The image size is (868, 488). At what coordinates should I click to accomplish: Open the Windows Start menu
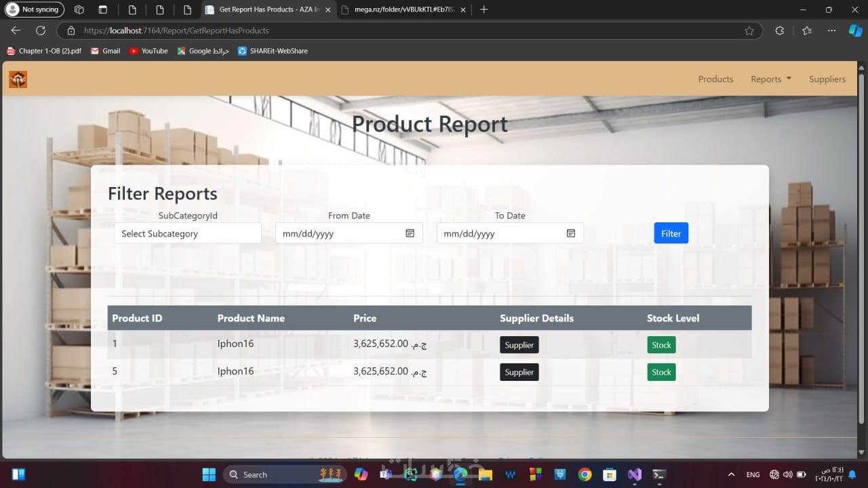(209, 474)
